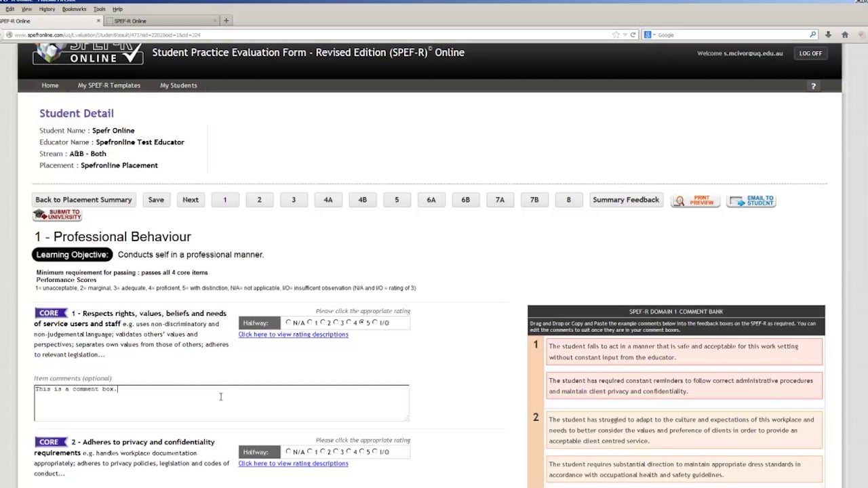Go to domain 7A section button

(500, 200)
